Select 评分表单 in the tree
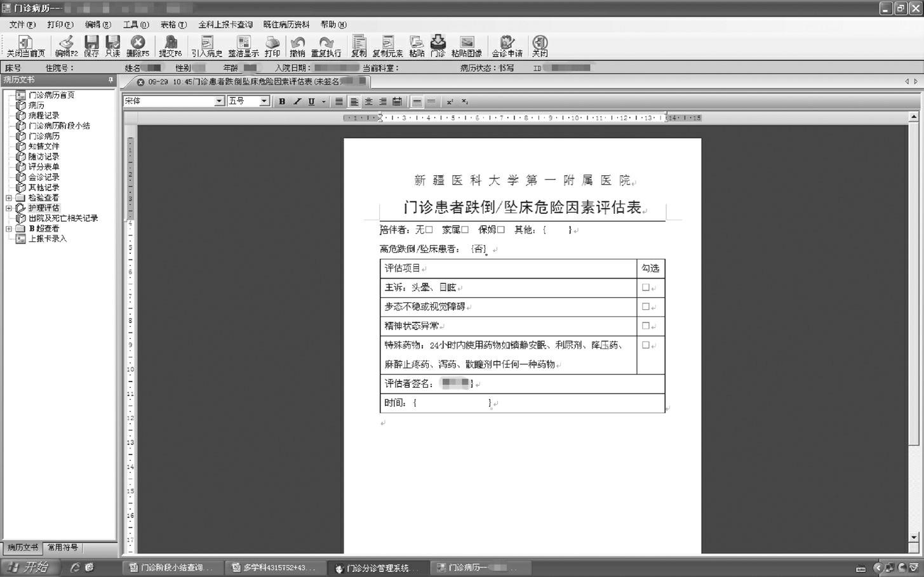Viewport: 924px width, 577px height. click(44, 167)
